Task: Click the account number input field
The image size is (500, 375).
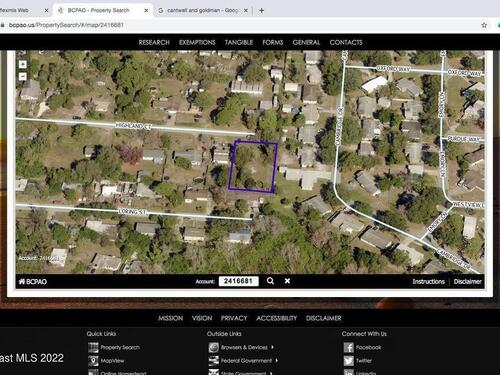Action: (x=238, y=281)
